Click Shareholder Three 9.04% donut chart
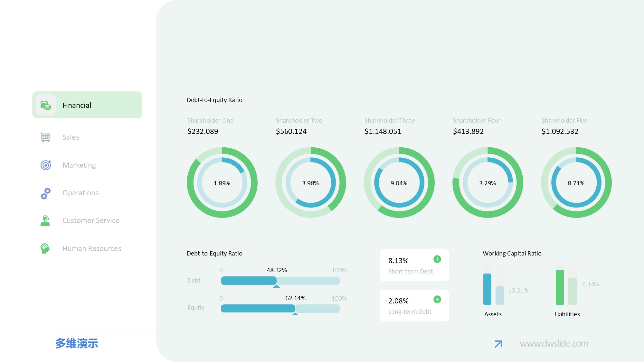 point(399,183)
